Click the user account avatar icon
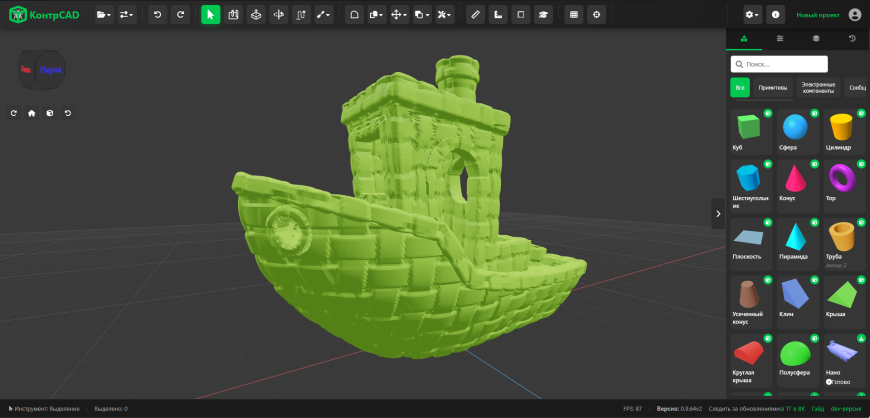Screen dimensions: 870x418 [x=854, y=15]
